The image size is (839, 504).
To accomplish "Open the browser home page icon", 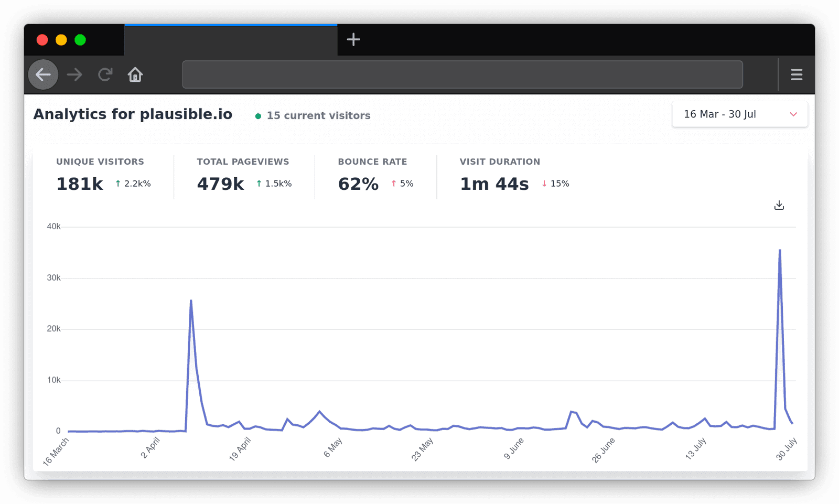I will coord(135,75).
